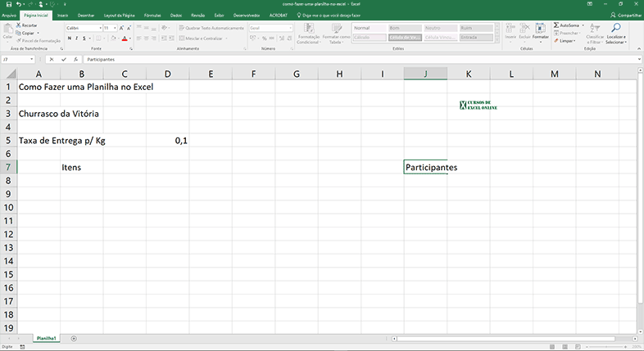Viewport: 644px width, 351px height.
Task: Apply the Ruim cell style
Action: coord(476,28)
